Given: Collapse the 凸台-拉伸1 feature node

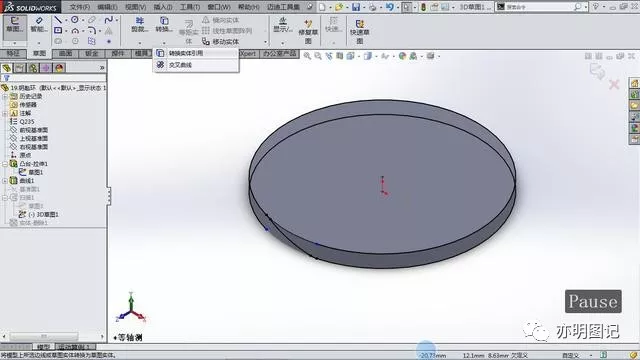Looking at the screenshot, I should tap(5, 164).
